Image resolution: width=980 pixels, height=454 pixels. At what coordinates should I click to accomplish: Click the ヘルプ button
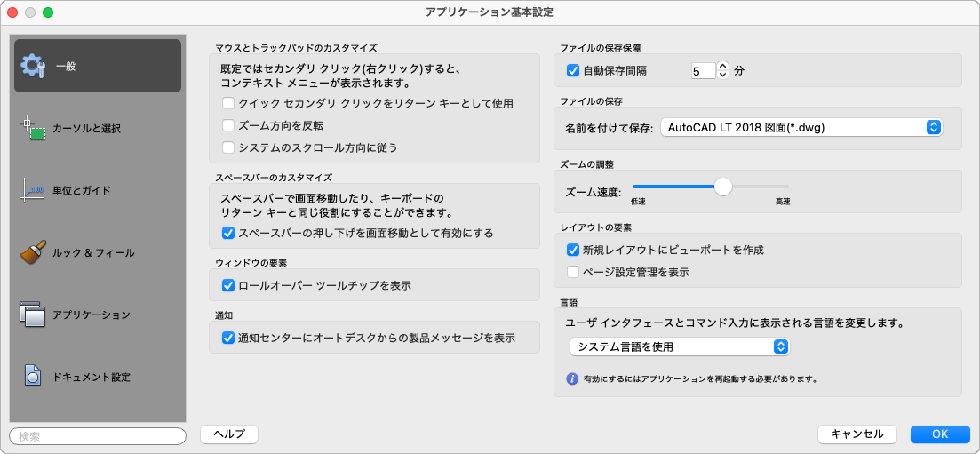point(229,434)
